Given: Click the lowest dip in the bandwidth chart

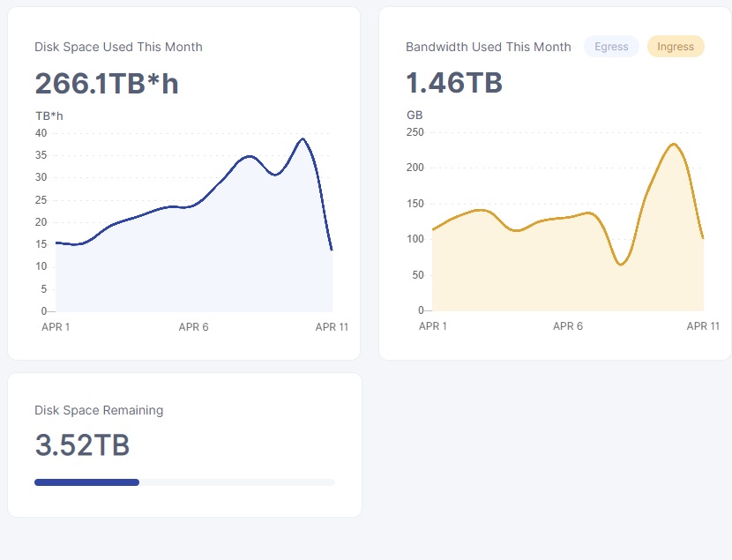Looking at the screenshot, I should tap(621, 264).
